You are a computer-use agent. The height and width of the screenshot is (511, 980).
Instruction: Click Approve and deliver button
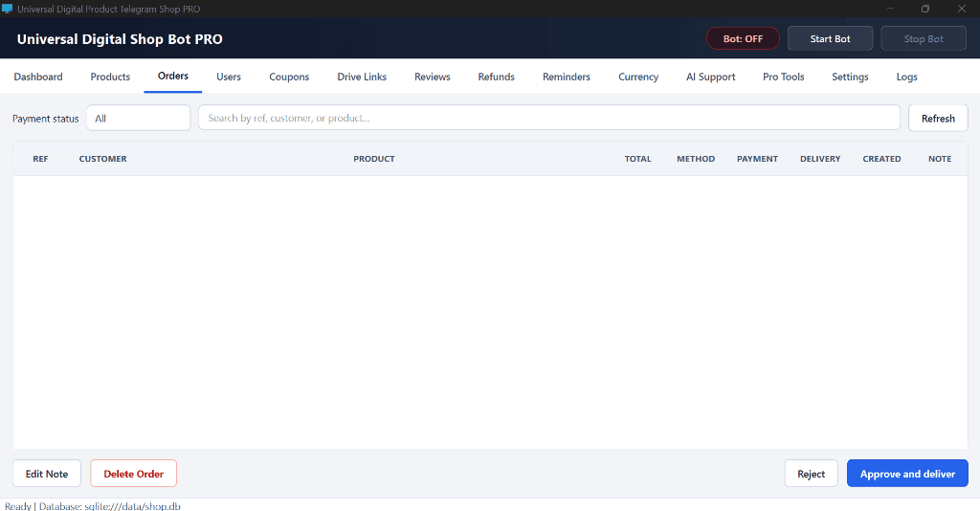tap(907, 474)
